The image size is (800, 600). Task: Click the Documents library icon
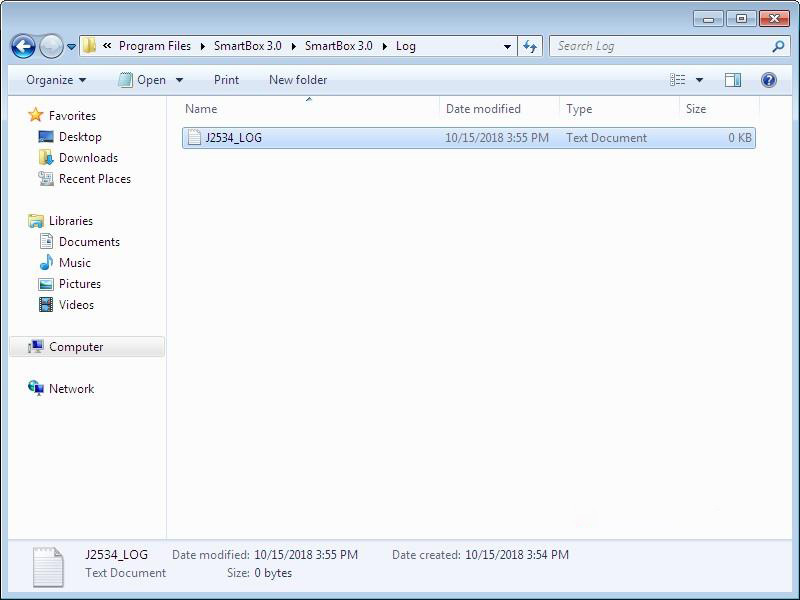46,241
